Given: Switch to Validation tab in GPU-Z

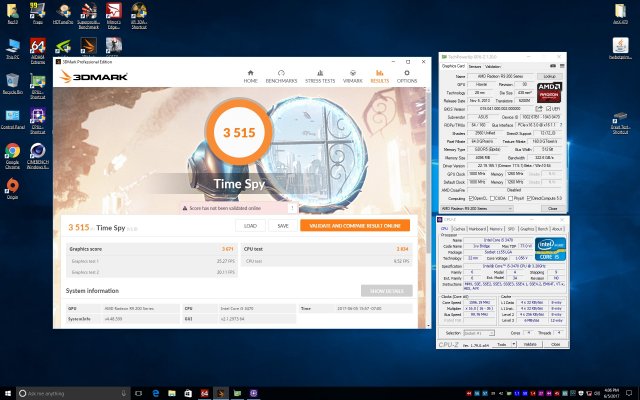Looking at the screenshot, I should click(x=493, y=66).
